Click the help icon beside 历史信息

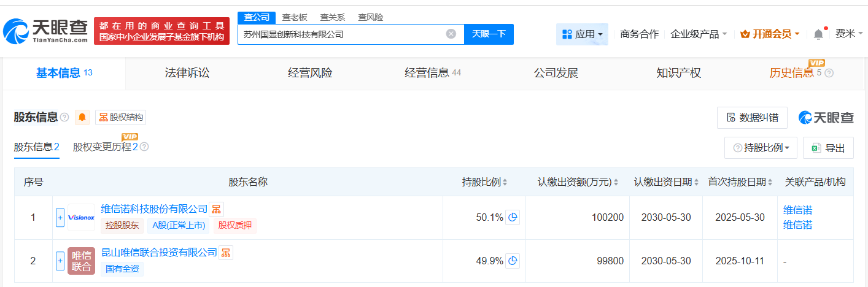pyautogui.click(x=829, y=74)
